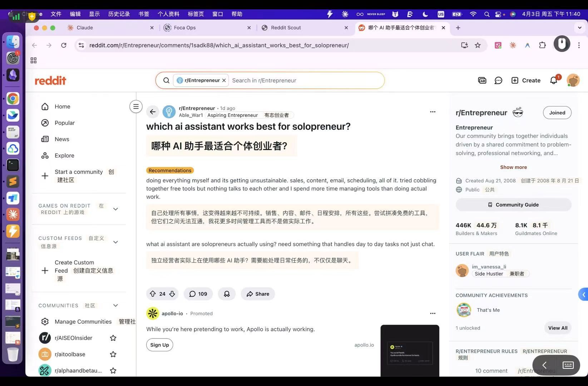
Task: Open Explore in the sidebar
Action: click(64, 155)
